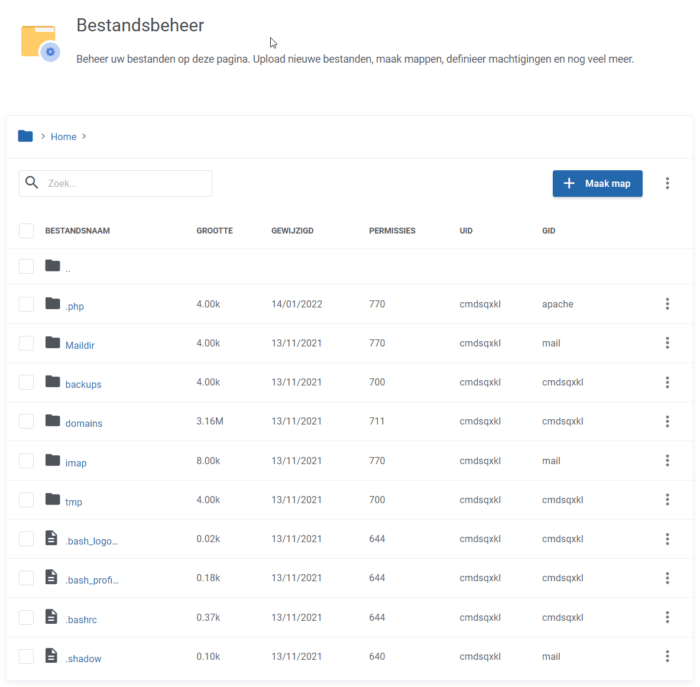This screenshot has height=687, width=700.
Task: Sort by the GROOTTE column header
Action: point(215,231)
